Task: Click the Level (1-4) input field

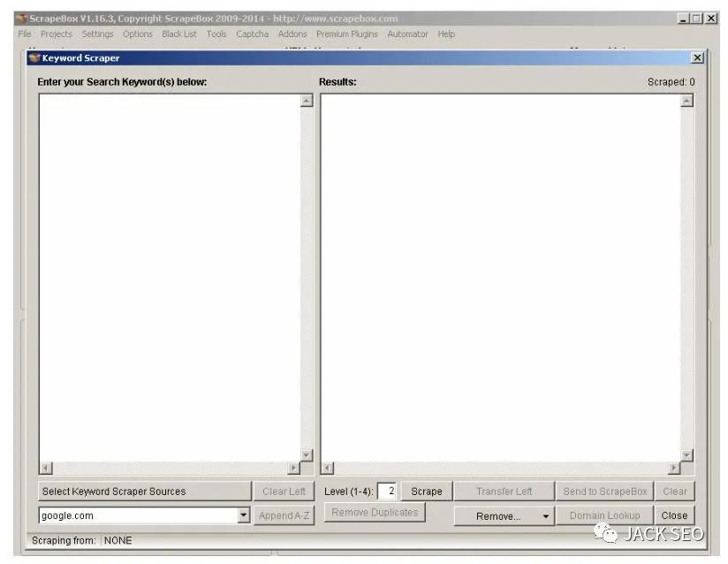Action: (386, 491)
